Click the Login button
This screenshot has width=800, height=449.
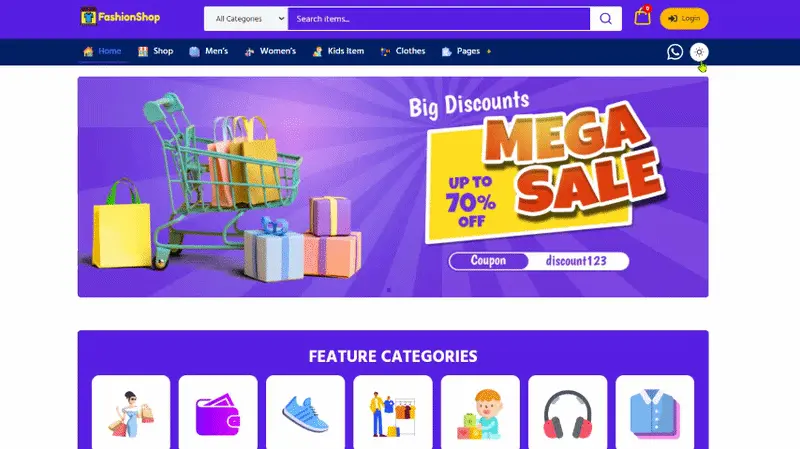(684, 18)
